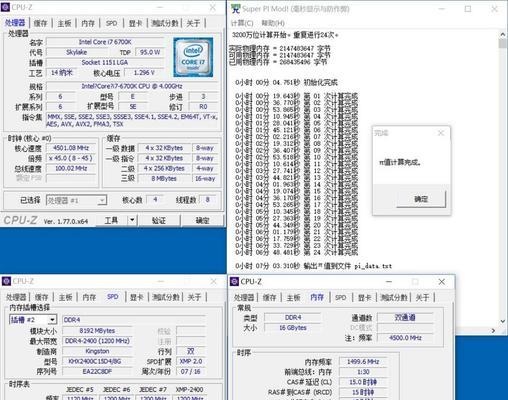Click the CPU-Z processor window app icon
This screenshot has height=400, width=508.
[6, 7]
